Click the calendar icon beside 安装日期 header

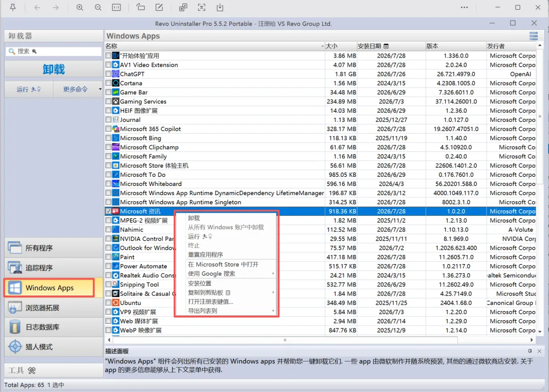pyautogui.click(x=386, y=46)
